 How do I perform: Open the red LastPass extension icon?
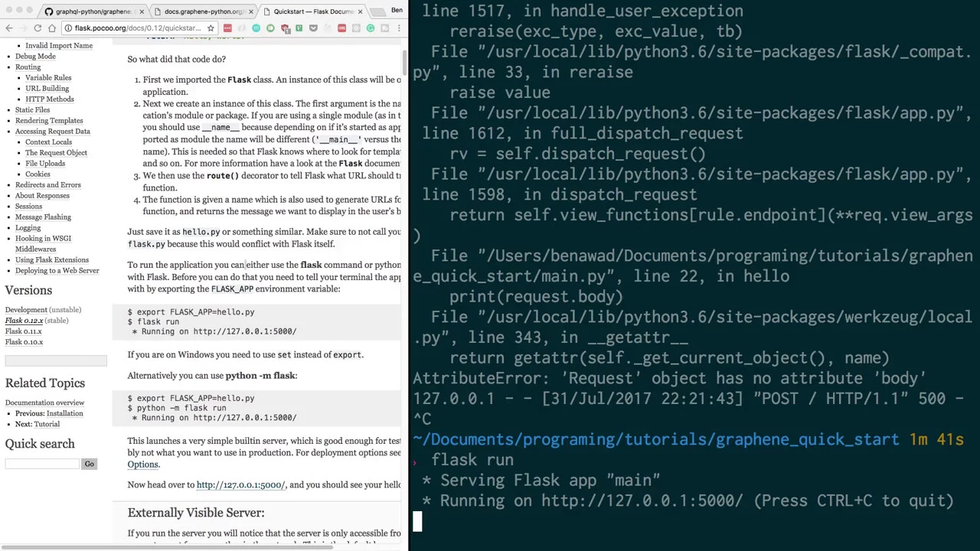227,28
